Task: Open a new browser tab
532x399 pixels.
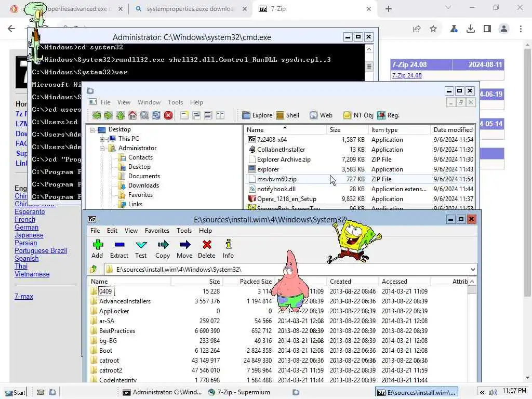Action: point(389,9)
